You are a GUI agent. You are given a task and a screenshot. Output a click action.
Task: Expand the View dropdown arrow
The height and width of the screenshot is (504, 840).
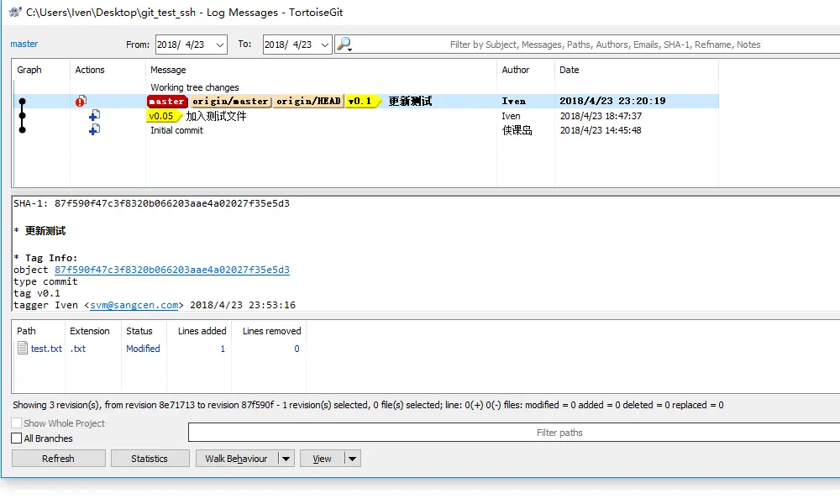[x=352, y=459]
